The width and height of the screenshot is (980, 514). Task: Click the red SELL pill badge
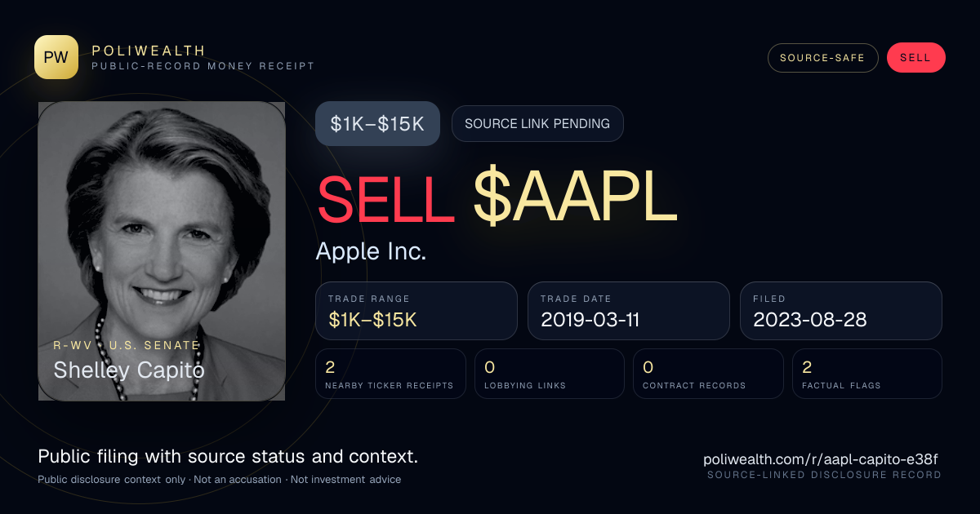pyautogui.click(x=915, y=58)
